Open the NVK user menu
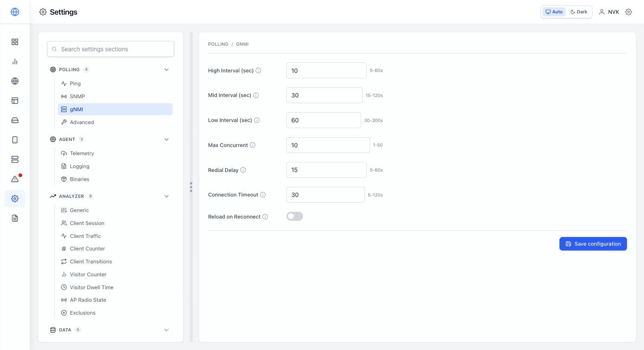Viewport: 644px width, 350px height. [x=609, y=12]
